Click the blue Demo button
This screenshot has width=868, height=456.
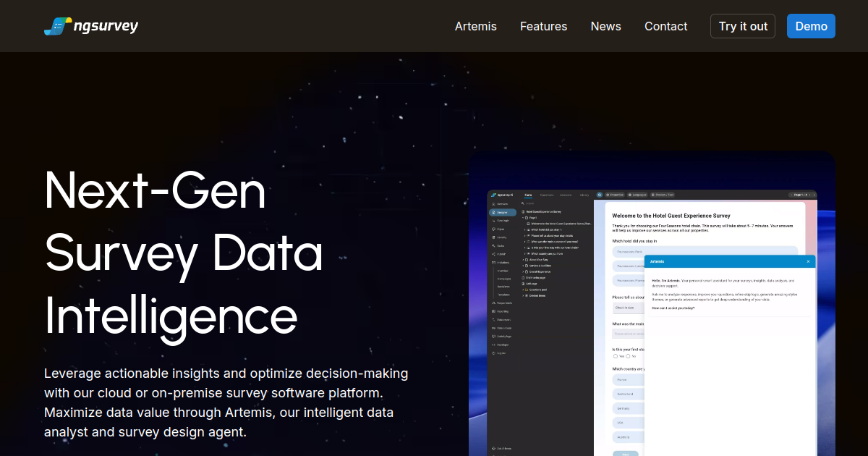click(811, 26)
